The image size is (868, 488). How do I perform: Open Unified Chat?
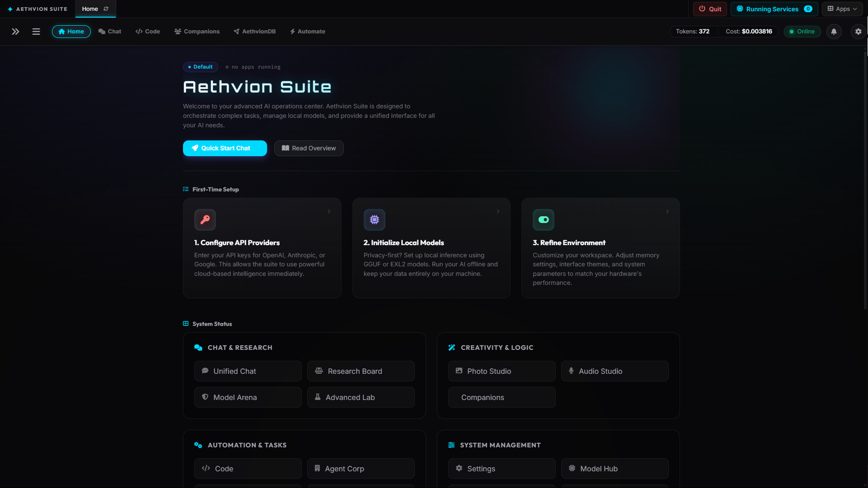pyautogui.click(x=248, y=371)
